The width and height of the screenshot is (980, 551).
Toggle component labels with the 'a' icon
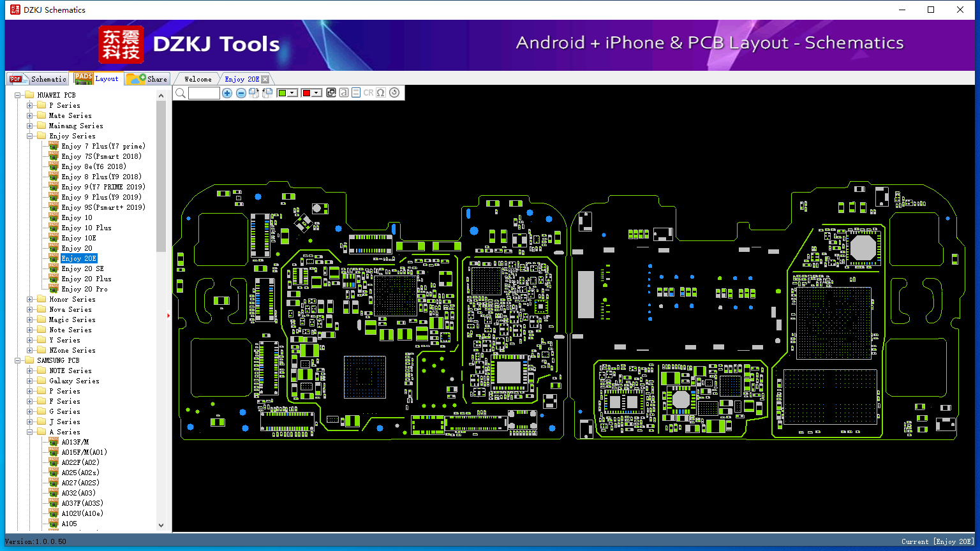[x=344, y=92]
